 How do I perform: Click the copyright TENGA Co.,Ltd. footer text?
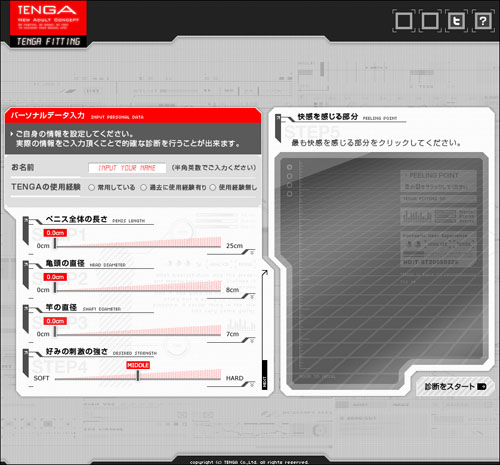(x=249, y=462)
